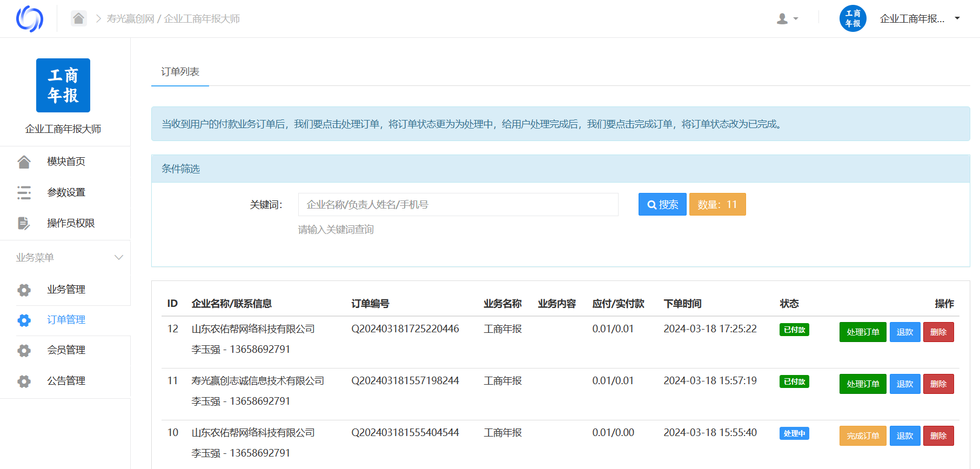Click 处理订单 for order ID 12
Screen dimensions: 980x469
(x=863, y=332)
